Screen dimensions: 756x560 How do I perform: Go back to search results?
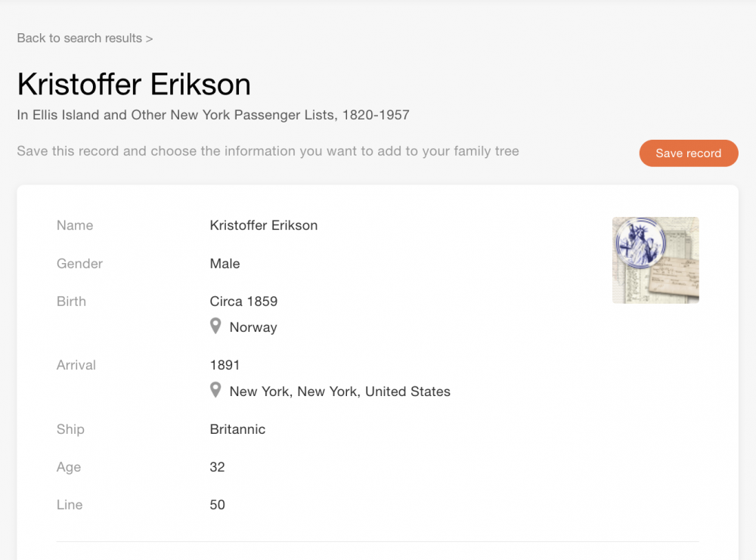tap(85, 38)
